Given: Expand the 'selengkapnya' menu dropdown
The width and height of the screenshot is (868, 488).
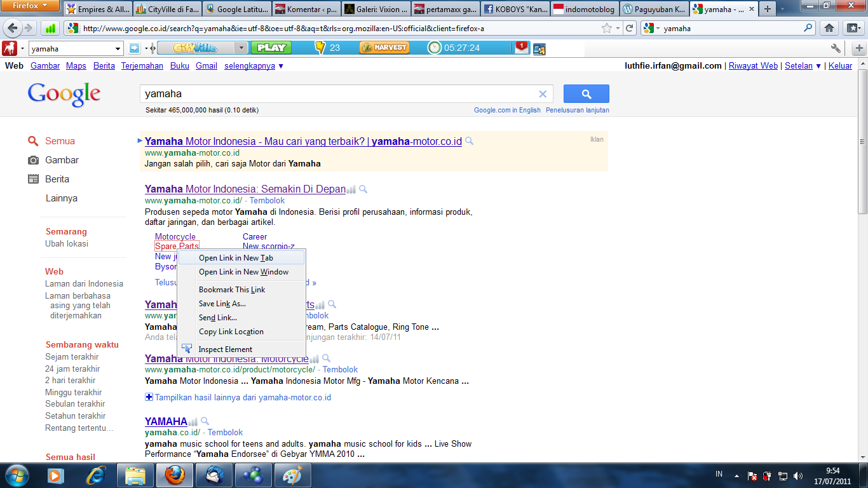Looking at the screenshot, I should [x=254, y=66].
